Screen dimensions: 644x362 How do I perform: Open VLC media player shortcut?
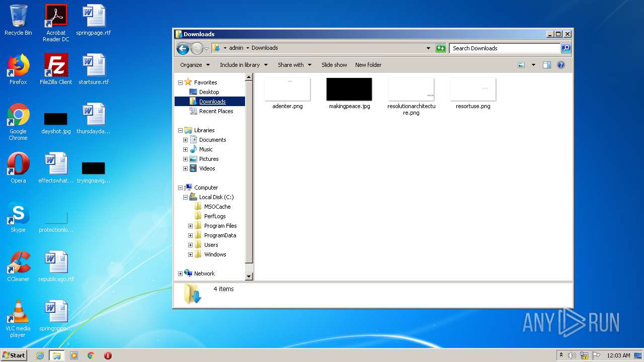point(18,319)
